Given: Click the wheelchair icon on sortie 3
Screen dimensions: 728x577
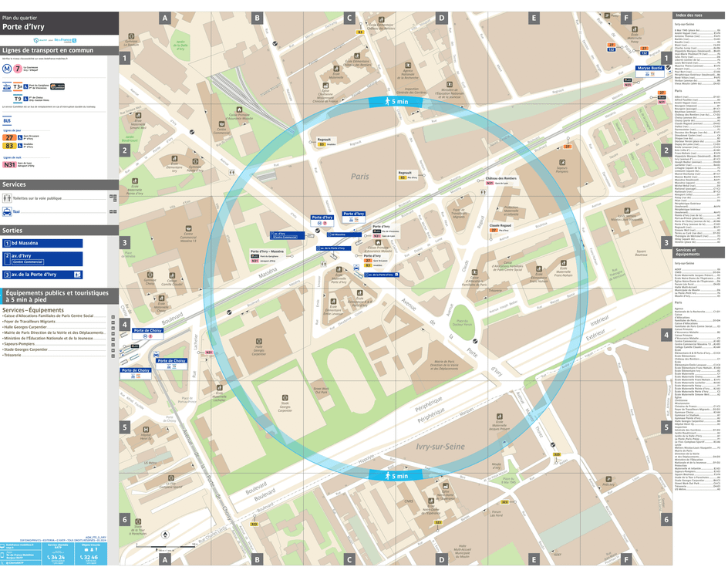Looking at the screenshot, I should coord(78,274).
